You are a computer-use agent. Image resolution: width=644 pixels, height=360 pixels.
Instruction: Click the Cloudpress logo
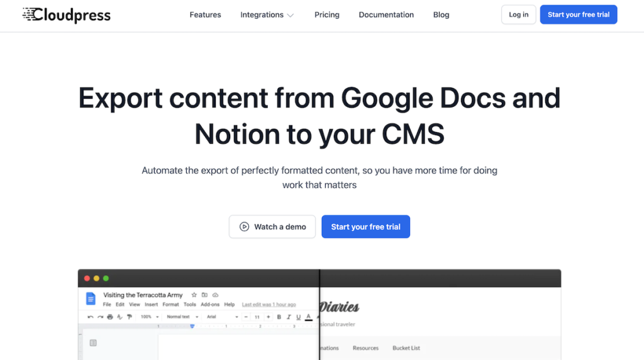click(67, 15)
